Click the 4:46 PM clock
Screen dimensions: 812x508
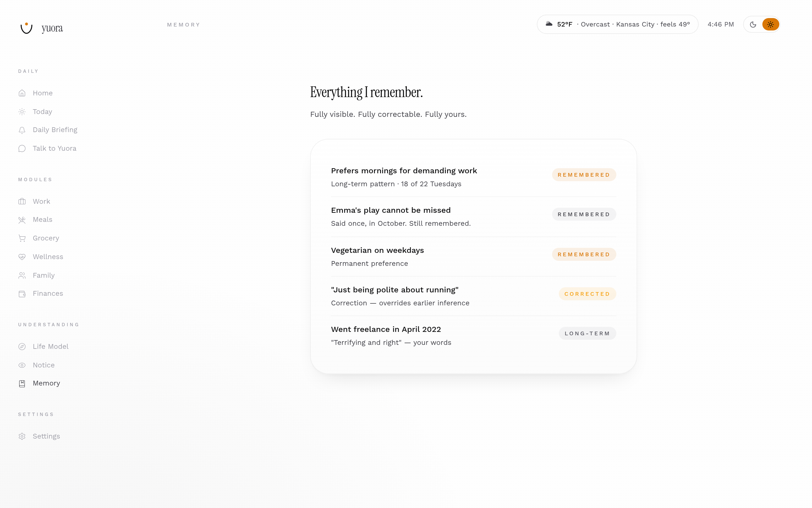(x=721, y=24)
